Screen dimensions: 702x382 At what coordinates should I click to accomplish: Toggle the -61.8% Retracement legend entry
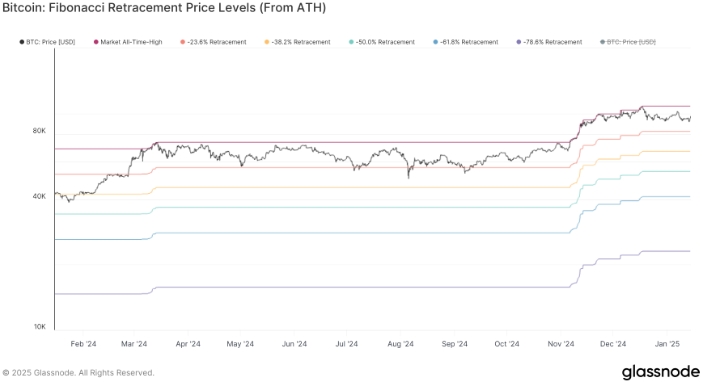click(466, 42)
